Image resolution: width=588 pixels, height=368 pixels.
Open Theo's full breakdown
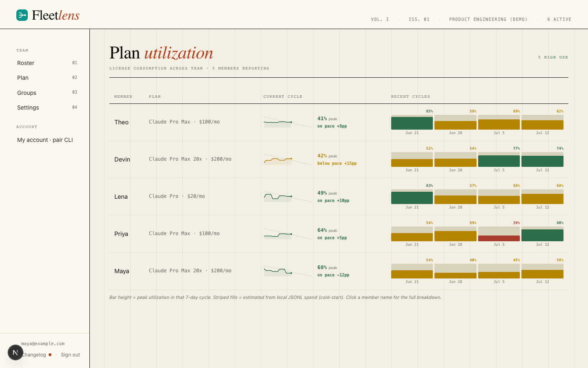click(x=121, y=122)
